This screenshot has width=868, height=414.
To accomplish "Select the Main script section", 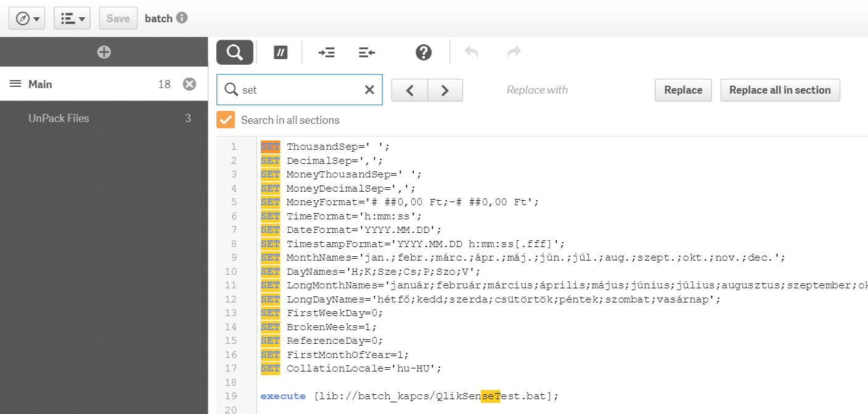I will click(x=40, y=84).
